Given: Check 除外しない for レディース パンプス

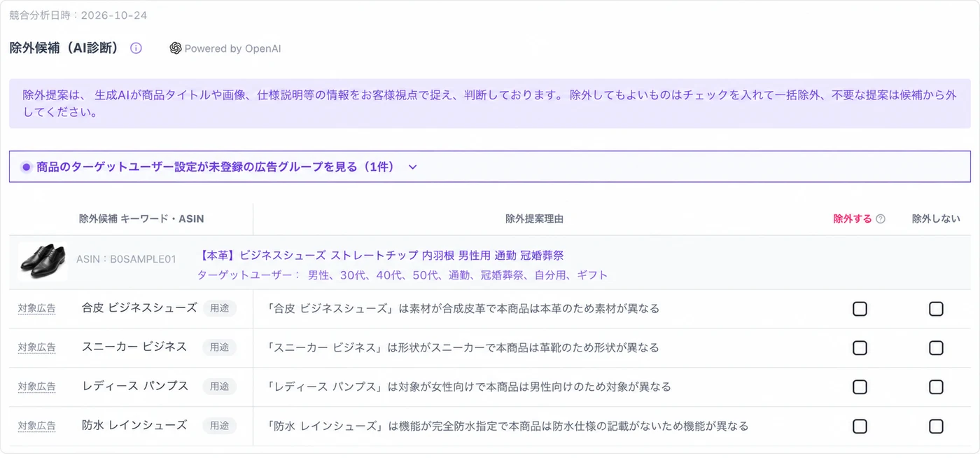Looking at the screenshot, I should pyautogui.click(x=936, y=387).
